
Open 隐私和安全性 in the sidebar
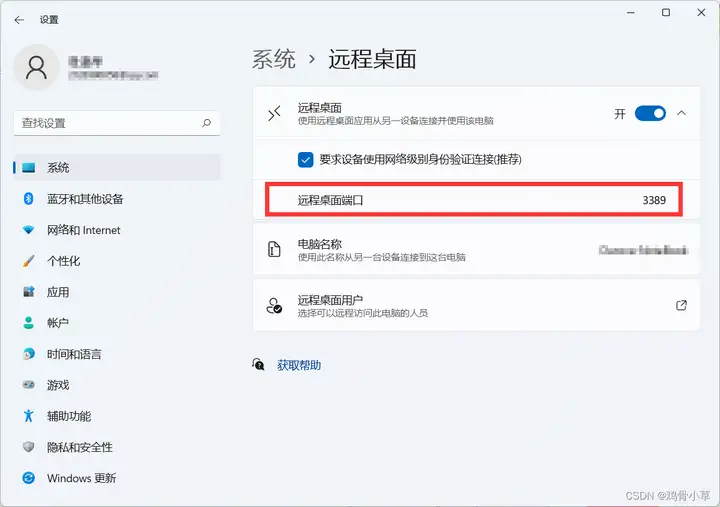[x=117, y=446]
